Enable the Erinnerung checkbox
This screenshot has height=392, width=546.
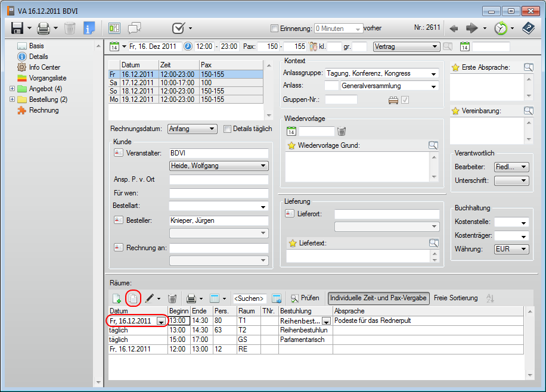[x=274, y=29]
